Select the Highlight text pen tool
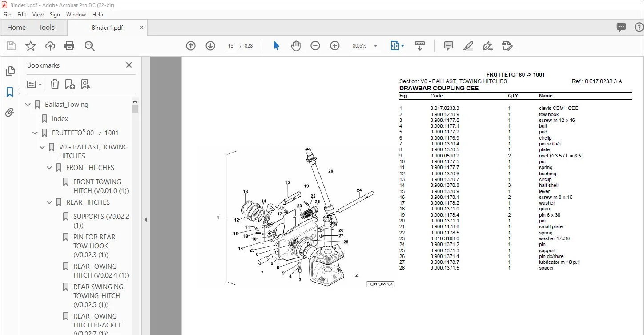Image resolution: width=644 pixels, height=335 pixels. [468, 46]
